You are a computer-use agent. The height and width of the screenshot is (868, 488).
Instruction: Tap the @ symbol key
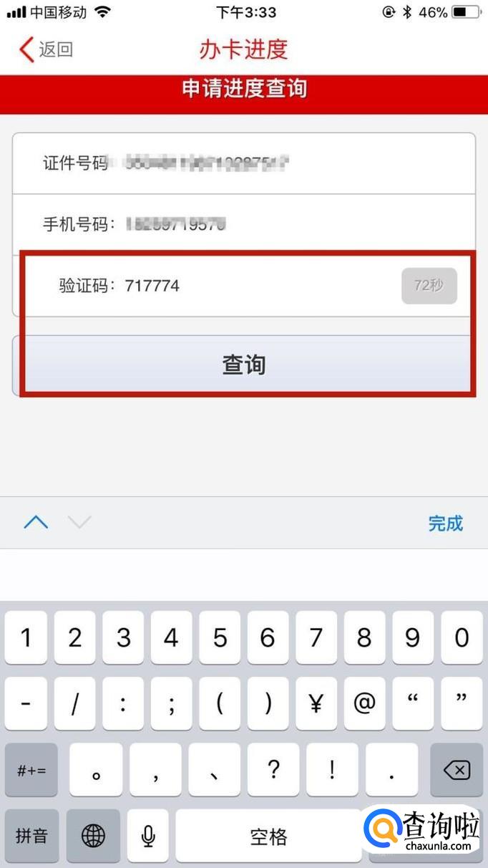[363, 704]
